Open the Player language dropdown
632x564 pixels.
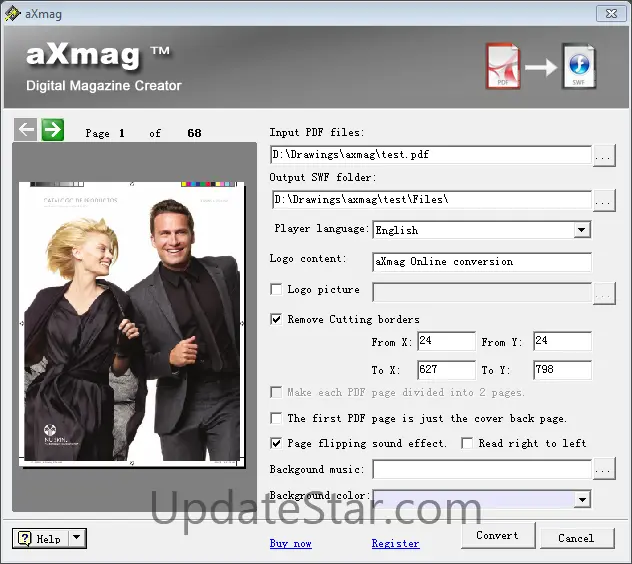tap(581, 230)
